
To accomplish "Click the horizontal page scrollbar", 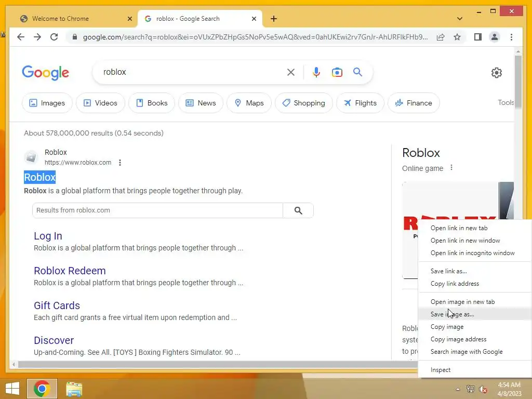I will tap(217, 364).
